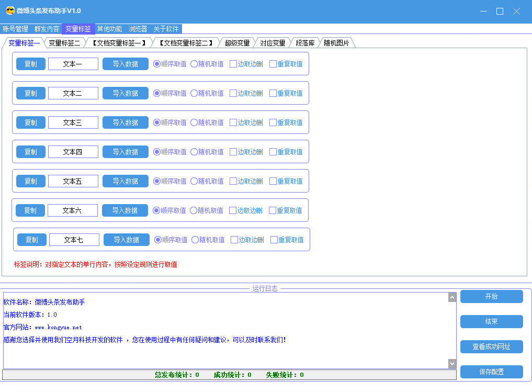Enable 重复取值 checkbox for 文本三
This screenshot has width=532, height=392.
286,122
